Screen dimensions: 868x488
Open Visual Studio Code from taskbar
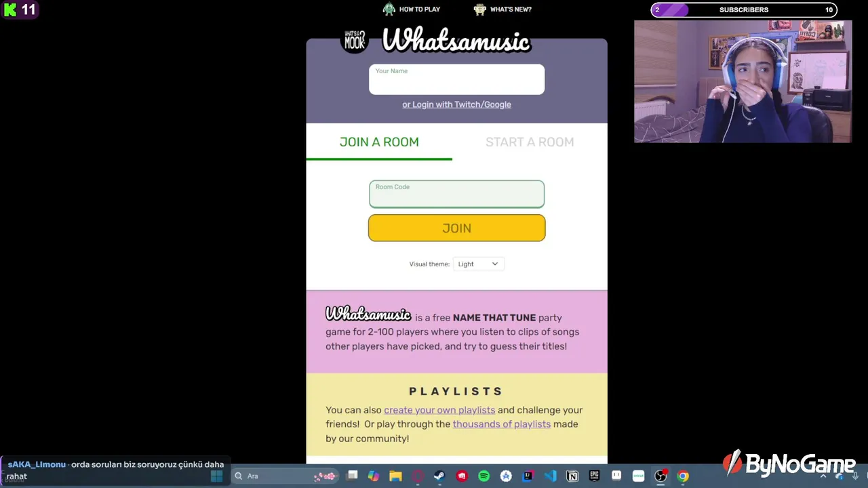point(550,476)
